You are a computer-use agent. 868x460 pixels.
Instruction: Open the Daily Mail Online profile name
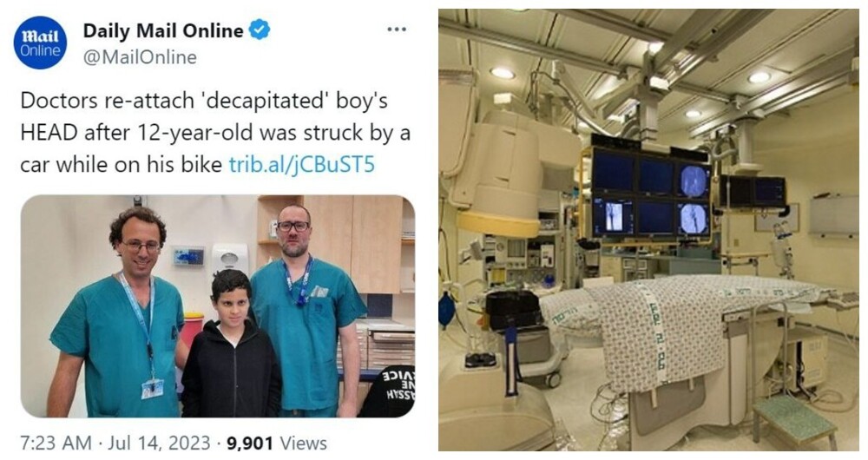coord(163,30)
